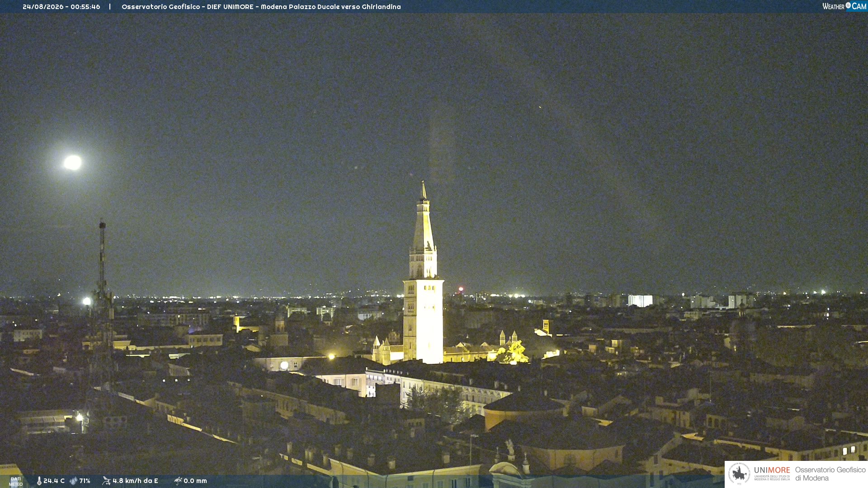Click the bright moon in the sky
This screenshot has height=488, width=868.
tap(72, 163)
